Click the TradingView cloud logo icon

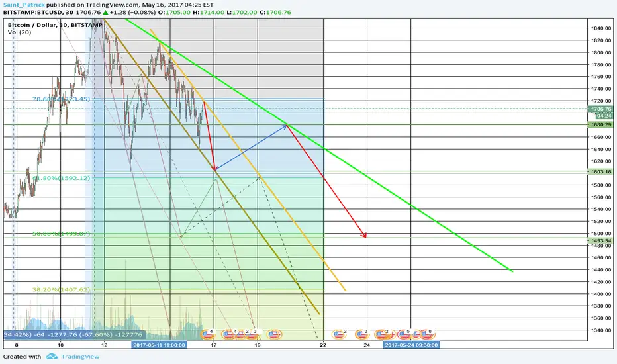(52, 357)
